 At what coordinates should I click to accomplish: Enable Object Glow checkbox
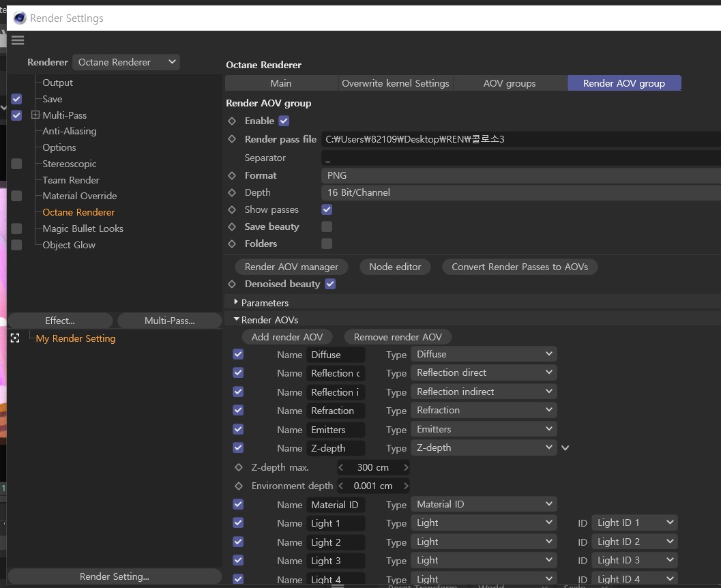pyautogui.click(x=16, y=245)
